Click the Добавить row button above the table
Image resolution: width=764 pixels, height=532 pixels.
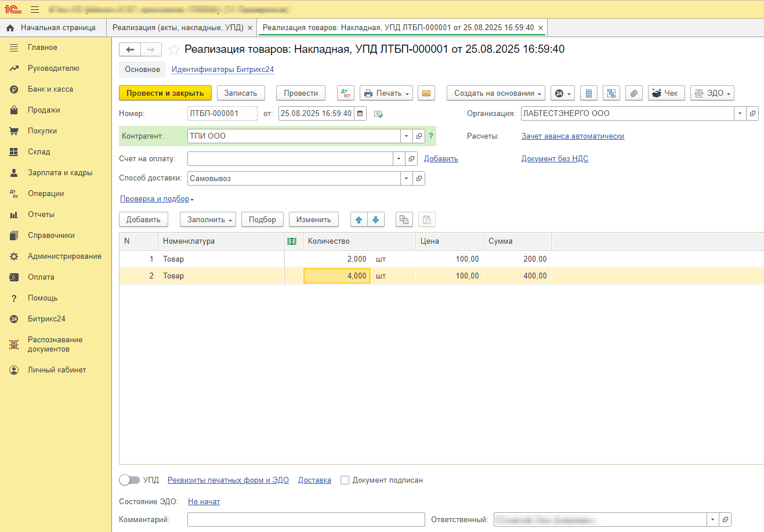[x=143, y=220]
